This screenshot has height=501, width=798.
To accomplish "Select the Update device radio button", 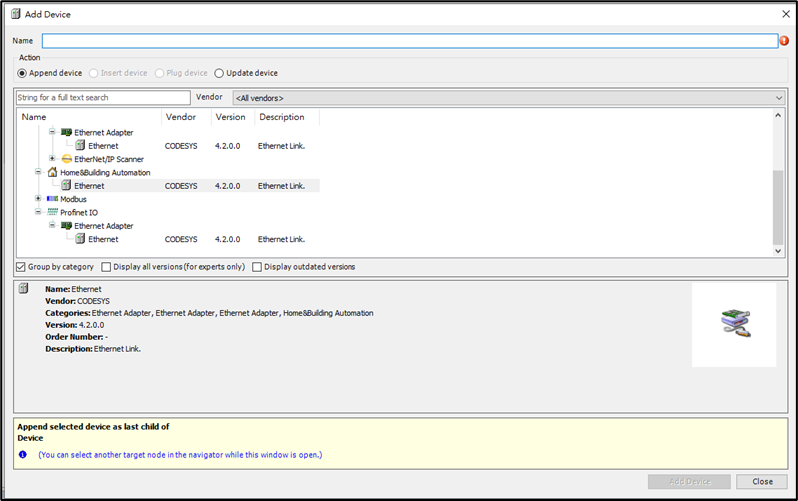I will 219,73.
